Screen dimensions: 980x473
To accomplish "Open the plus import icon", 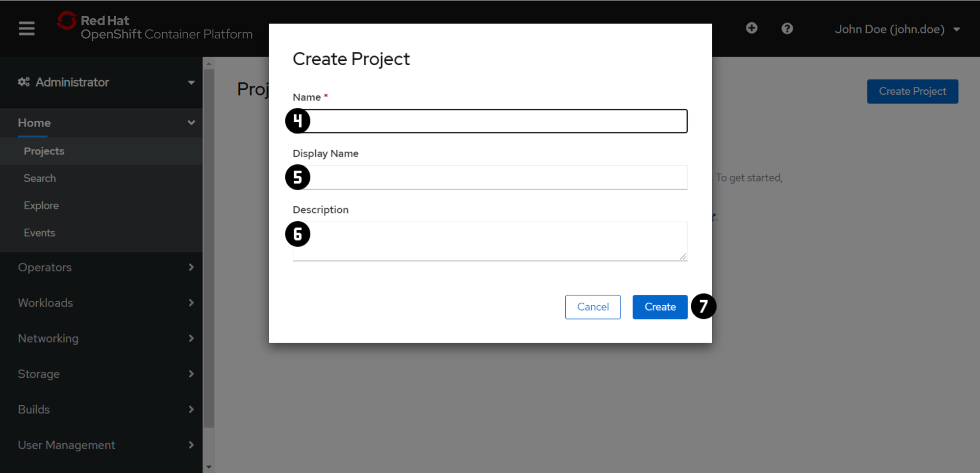I will click(752, 28).
